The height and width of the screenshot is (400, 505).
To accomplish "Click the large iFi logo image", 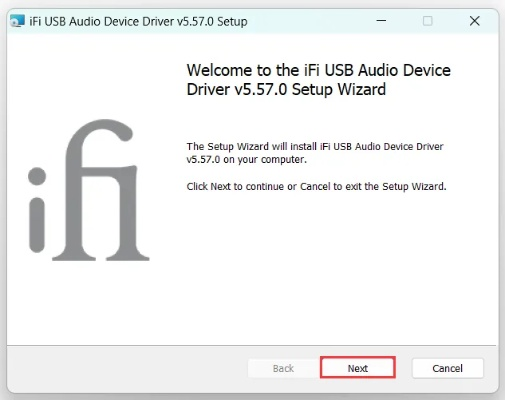I will (88, 190).
